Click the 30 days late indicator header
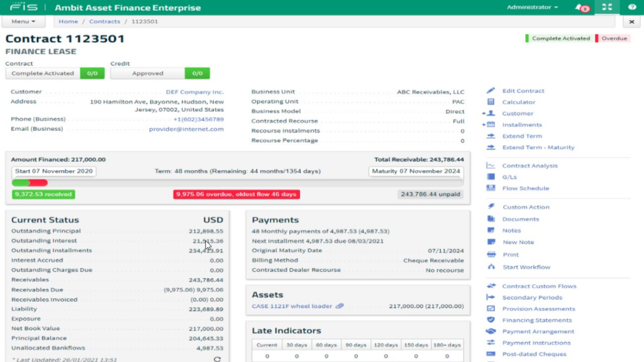The image size is (644, 362). pyautogui.click(x=297, y=345)
